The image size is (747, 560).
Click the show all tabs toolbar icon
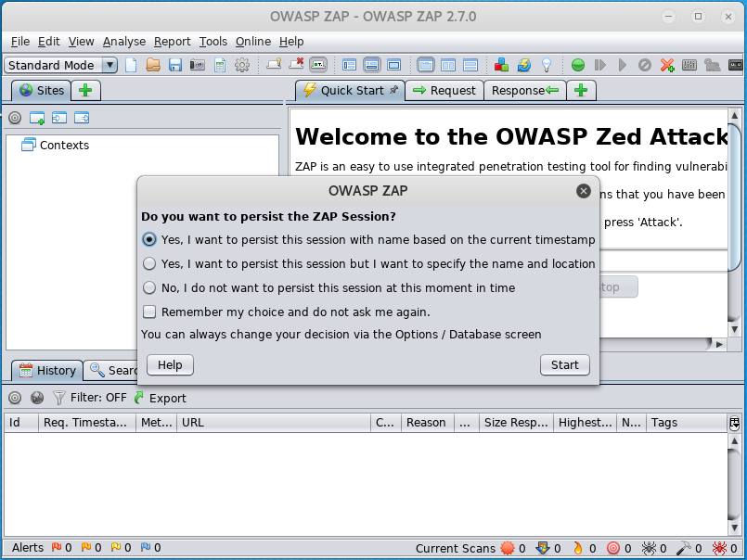tap(274, 64)
